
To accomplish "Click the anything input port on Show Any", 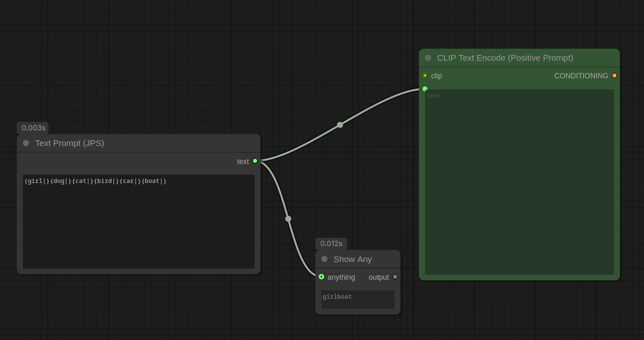I will (321, 277).
